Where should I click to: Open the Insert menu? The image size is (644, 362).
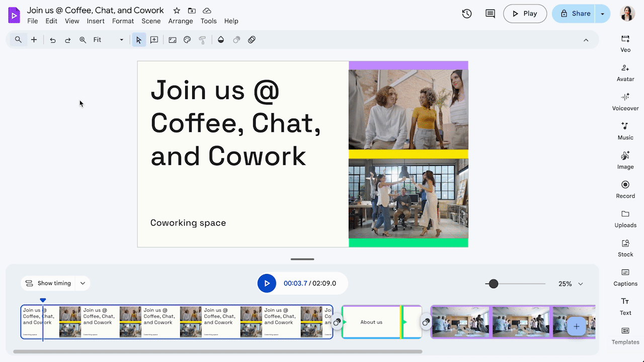(x=96, y=21)
